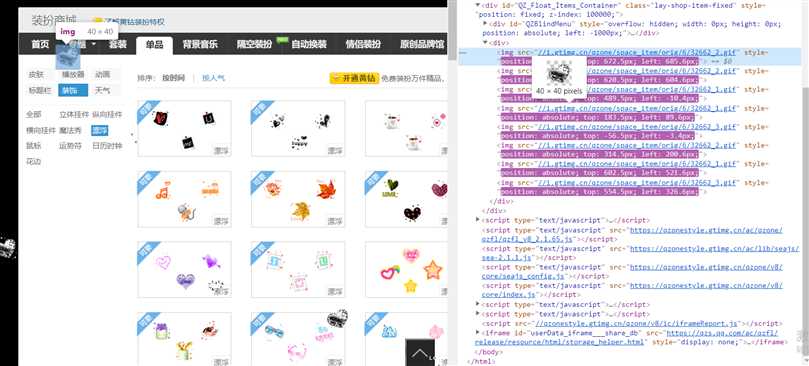809x366 pixels.
Task: Sort items 按时间
Action: 173,78
